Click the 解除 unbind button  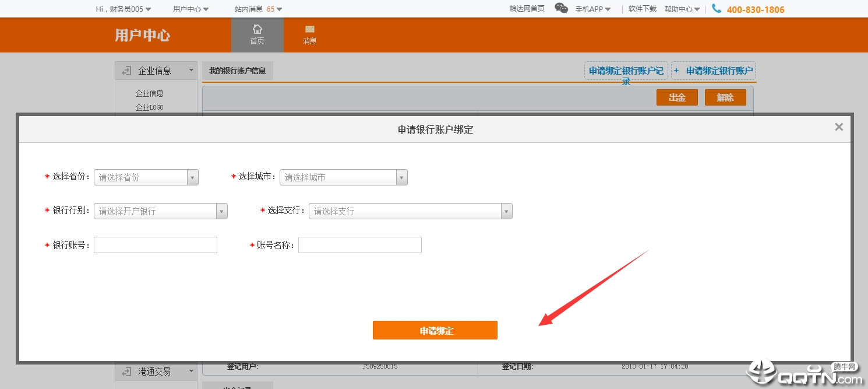(x=725, y=97)
